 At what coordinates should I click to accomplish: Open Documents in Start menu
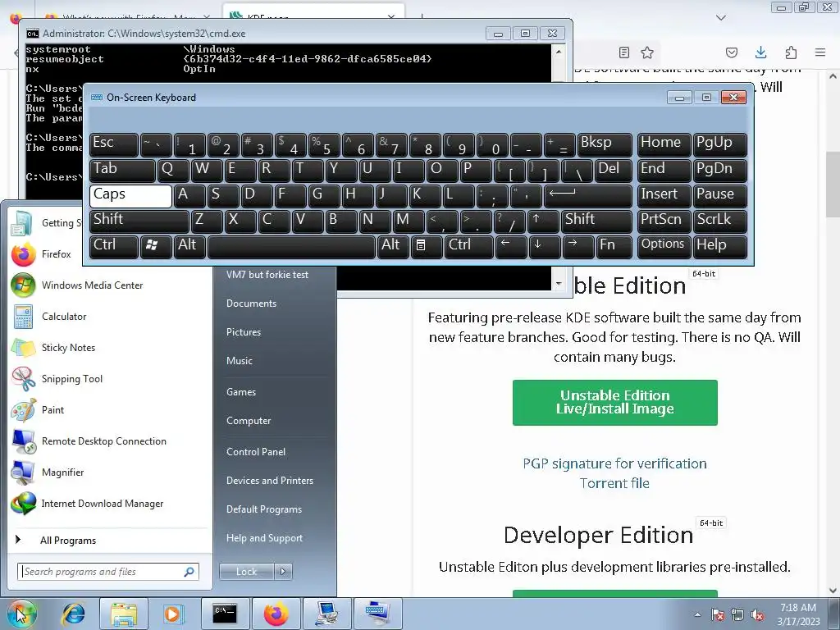click(x=251, y=304)
